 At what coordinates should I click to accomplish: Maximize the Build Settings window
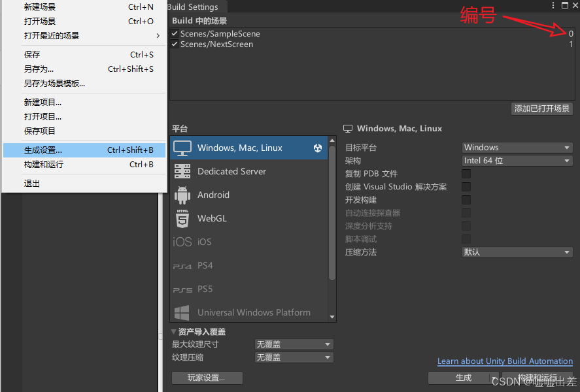tap(565, 5)
